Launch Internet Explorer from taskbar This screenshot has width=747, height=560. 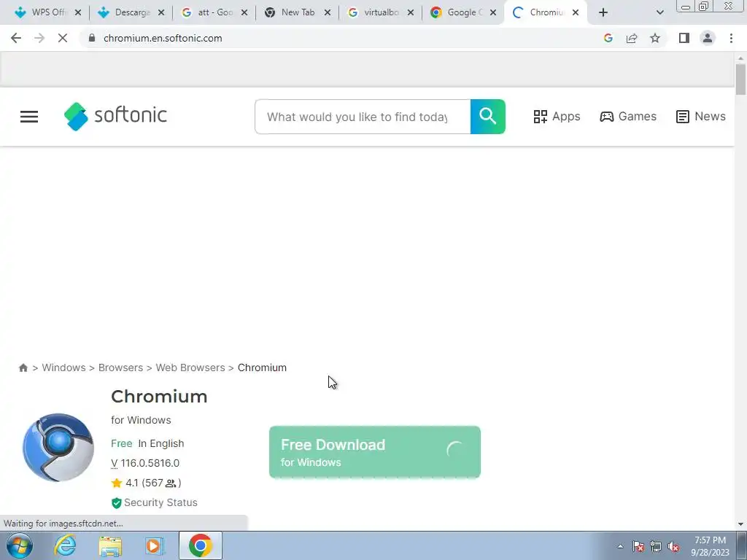[x=65, y=545]
